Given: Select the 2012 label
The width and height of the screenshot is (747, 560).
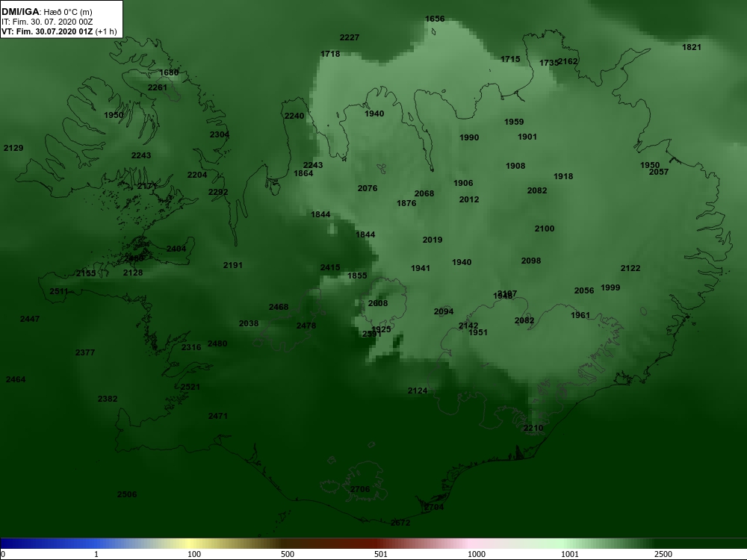Looking at the screenshot, I should [x=469, y=199].
